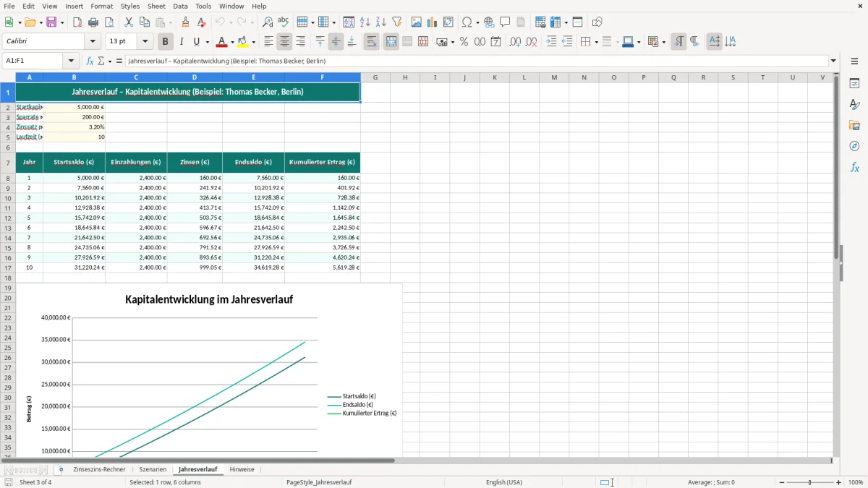
Task: Open Print Preview from toolbar
Action: (x=109, y=22)
